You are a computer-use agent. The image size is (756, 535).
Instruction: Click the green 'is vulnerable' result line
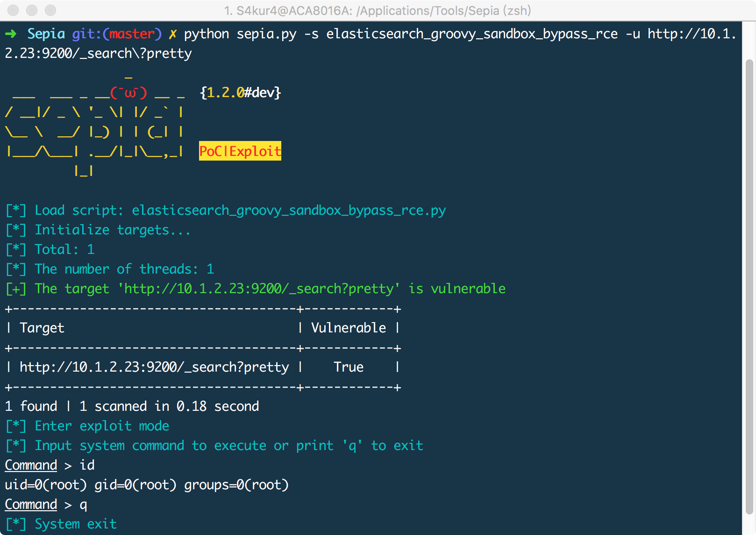point(256,289)
